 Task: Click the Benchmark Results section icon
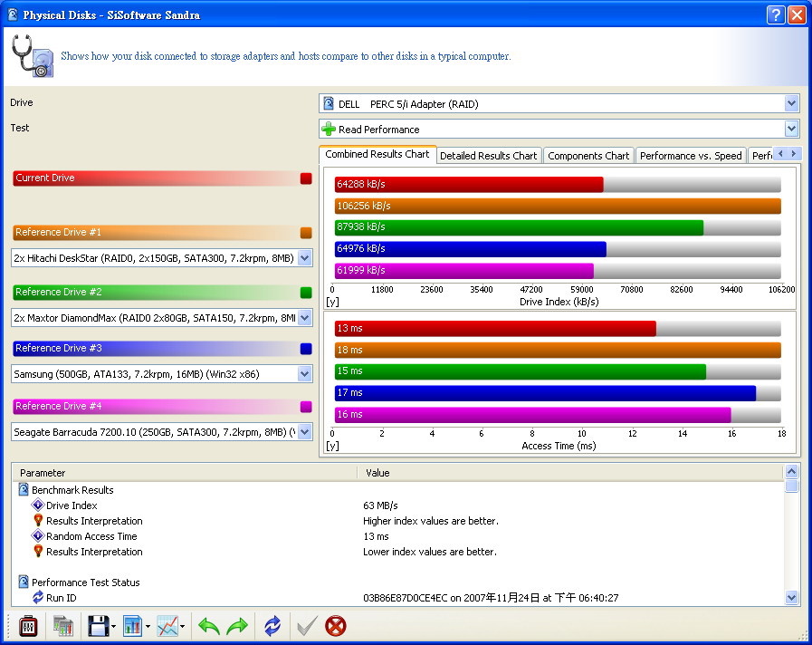pyautogui.click(x=24, y=489)
